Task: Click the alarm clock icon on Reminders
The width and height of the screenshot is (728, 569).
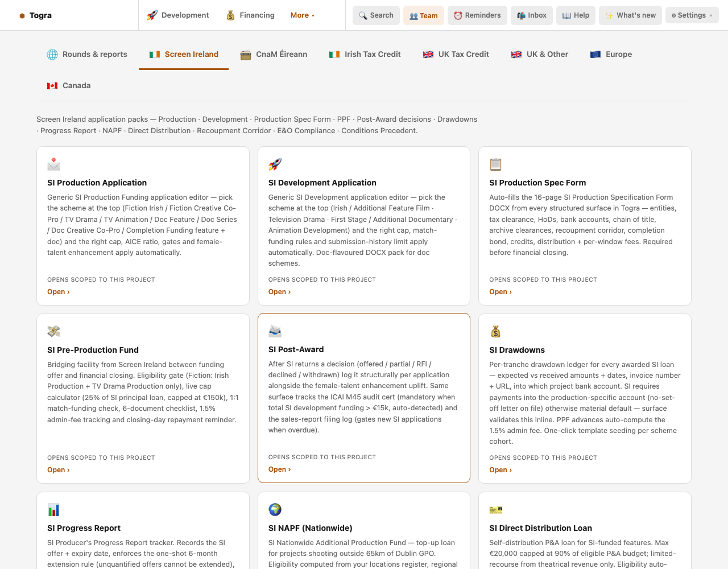Action: coord(458,15)
